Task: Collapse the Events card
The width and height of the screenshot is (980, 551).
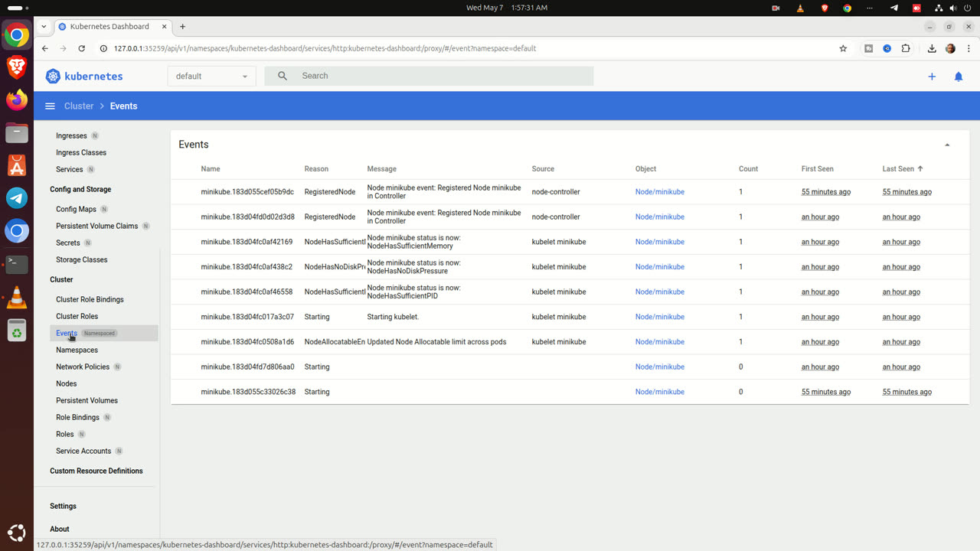Action: [x=947, y=145]
